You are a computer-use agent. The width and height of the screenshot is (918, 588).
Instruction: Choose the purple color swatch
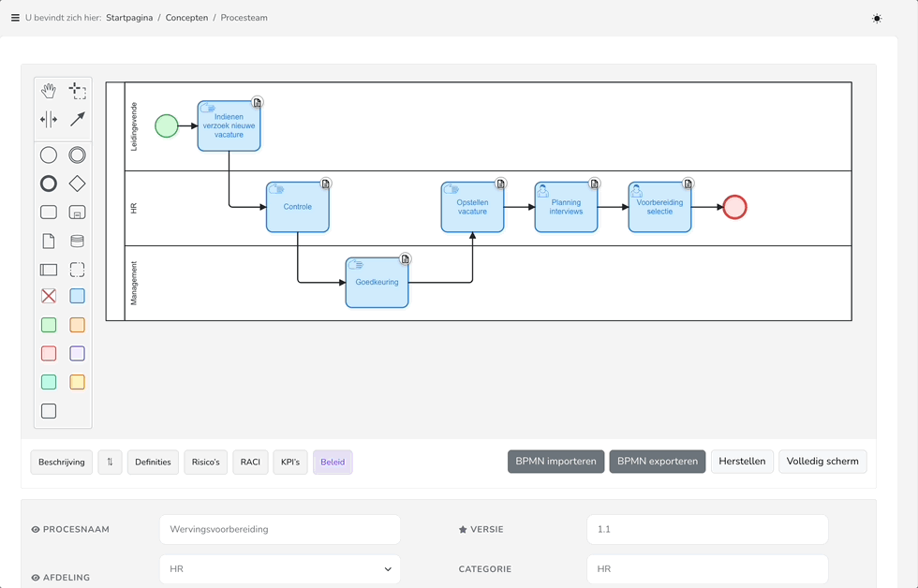(x=78, y=354)
